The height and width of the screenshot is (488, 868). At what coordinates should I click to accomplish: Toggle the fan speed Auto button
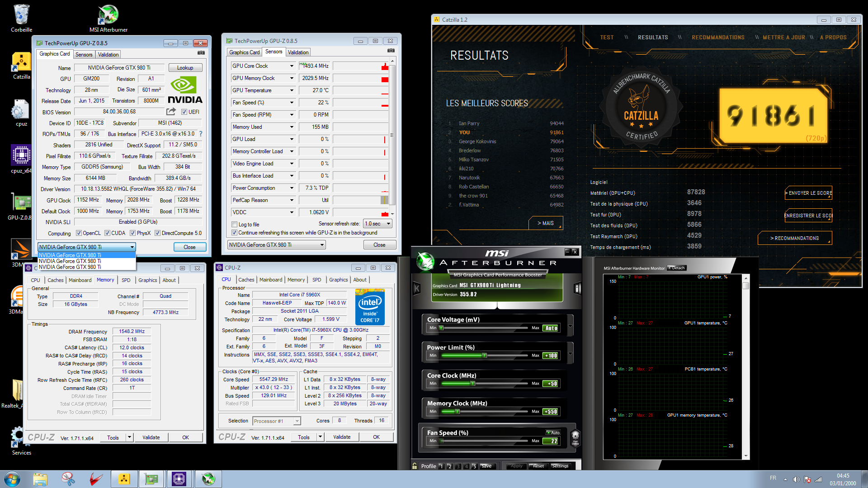pyautogui.click(x=553, y=432)
